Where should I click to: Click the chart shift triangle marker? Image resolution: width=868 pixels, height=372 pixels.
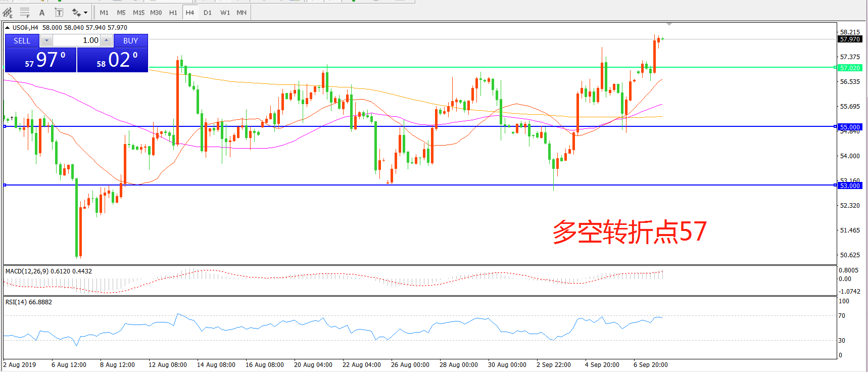pos(669,24)
